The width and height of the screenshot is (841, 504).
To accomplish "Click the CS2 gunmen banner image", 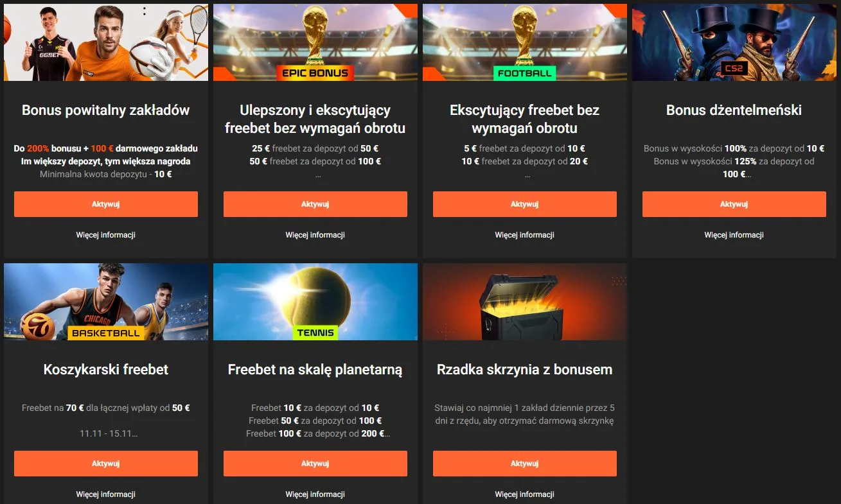I will pos(734,42).
